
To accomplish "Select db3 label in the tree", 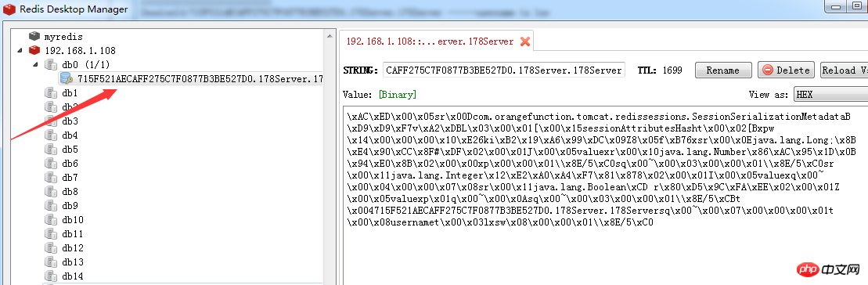I will coord(70,121).
